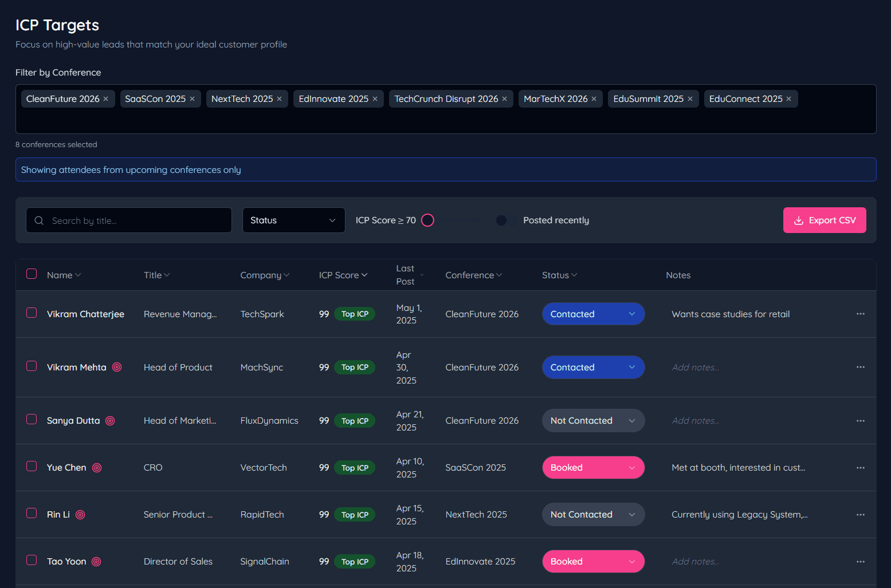Remove the CleanFuture 2026 conference filter chip
The image size is (891, 588).
tap(105, 99)
